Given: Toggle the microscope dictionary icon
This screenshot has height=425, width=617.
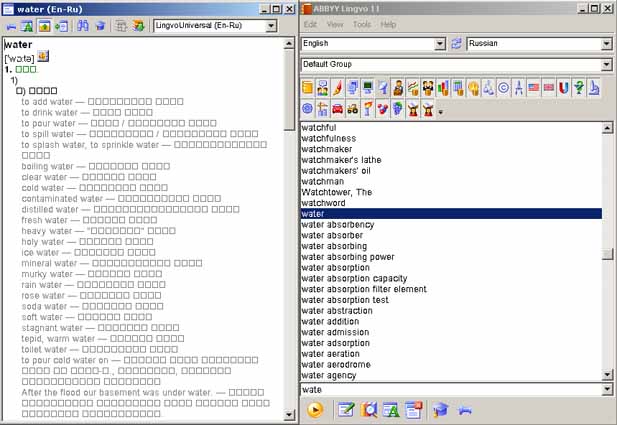Looking at the screenshot, I should 594,88.
